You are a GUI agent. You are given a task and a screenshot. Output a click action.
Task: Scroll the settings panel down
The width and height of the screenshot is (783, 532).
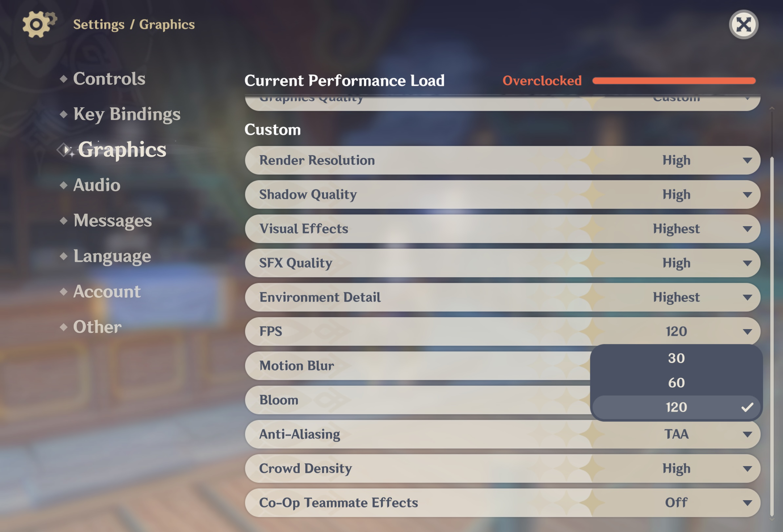(772, 521)
